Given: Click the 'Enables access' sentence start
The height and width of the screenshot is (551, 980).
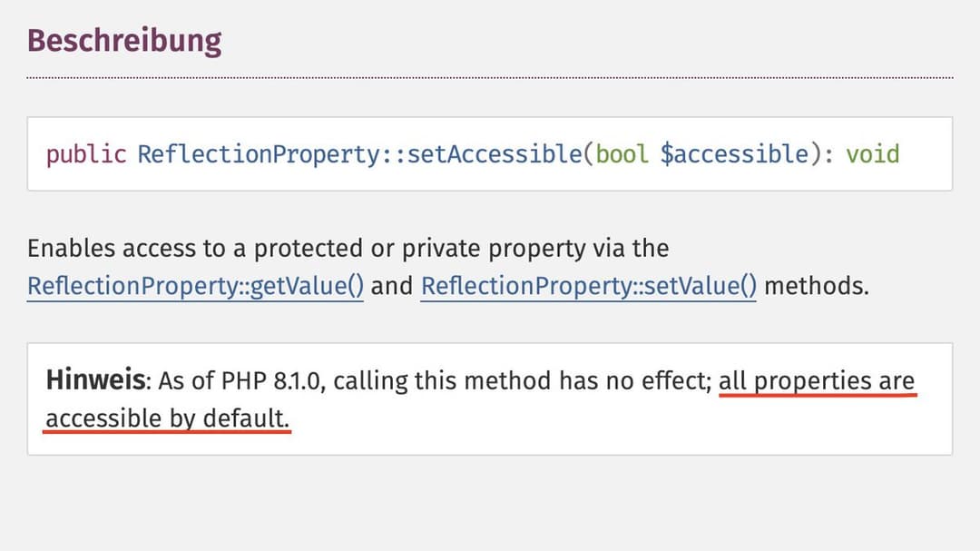Looking at the screenshot, I should click(x=112, y=249).
